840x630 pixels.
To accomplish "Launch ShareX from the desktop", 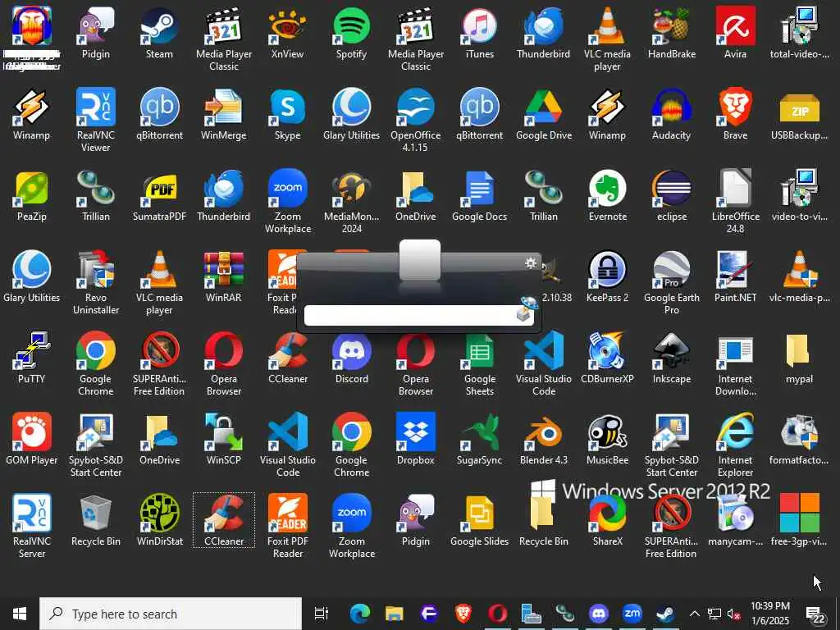I will 608,521.
